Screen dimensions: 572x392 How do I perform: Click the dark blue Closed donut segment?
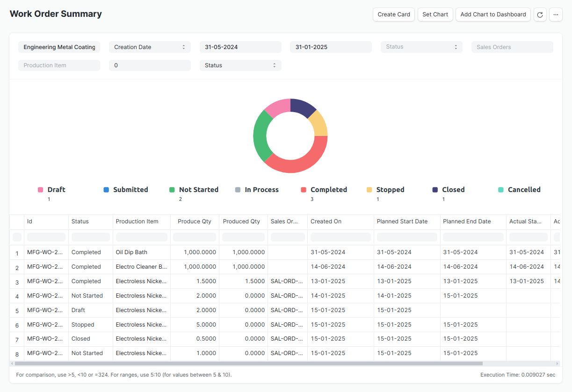point(302,107)
